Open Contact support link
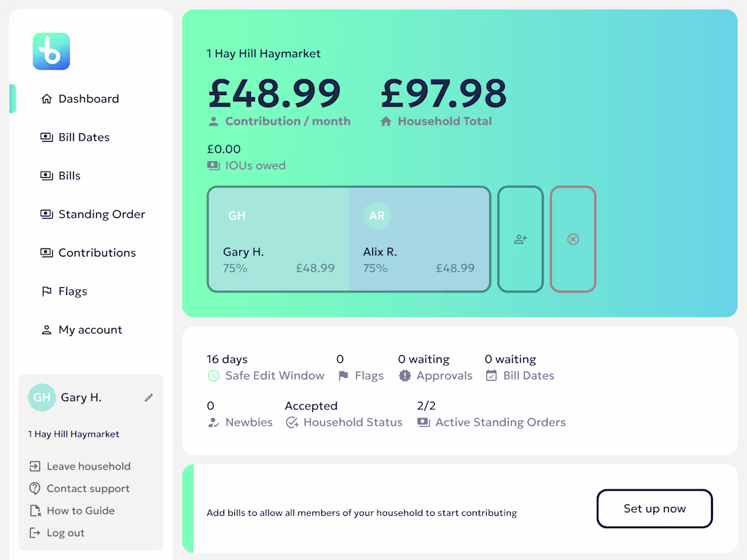This screenshot has width=747, height=560. 88,489
